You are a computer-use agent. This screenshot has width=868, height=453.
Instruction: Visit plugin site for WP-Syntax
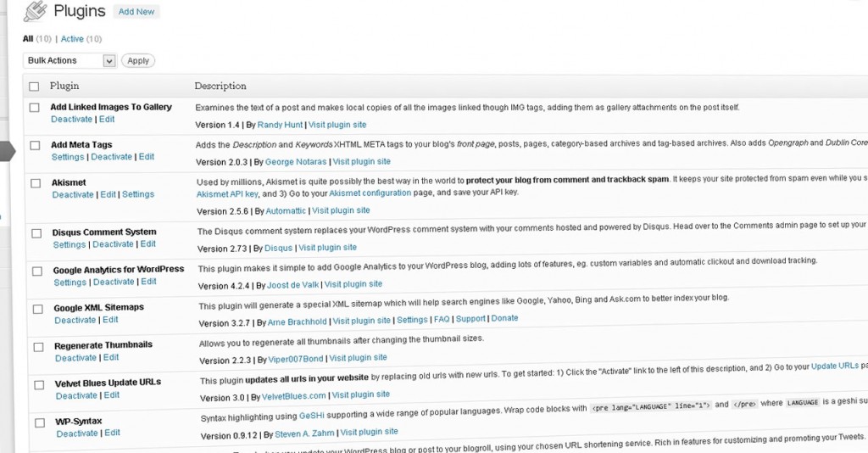[x=370, y=432]
